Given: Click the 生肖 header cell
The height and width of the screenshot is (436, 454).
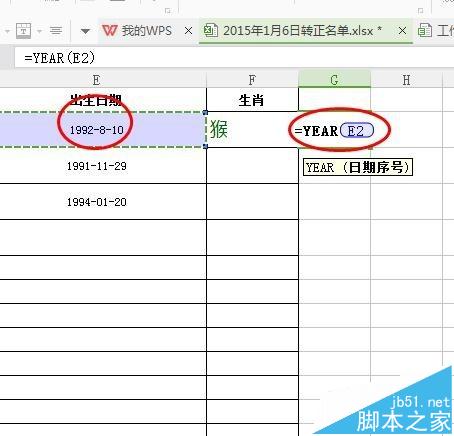Looking at the screenshot, I should [252, 100].
